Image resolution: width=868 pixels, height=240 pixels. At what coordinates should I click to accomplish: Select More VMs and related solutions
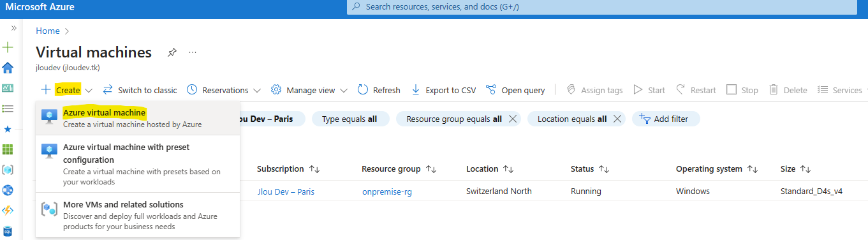138,215
